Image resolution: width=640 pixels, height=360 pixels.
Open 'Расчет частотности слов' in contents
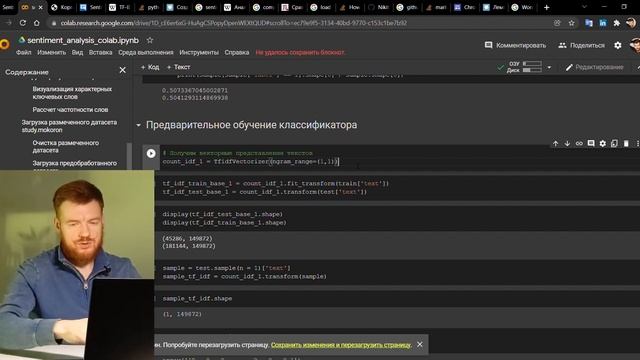click(70, 110)
